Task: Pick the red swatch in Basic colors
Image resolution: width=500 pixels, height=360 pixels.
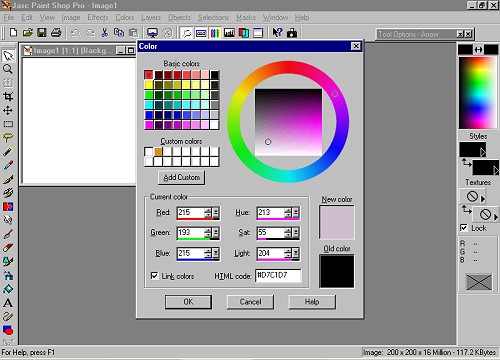Action: tap(149, 75)
